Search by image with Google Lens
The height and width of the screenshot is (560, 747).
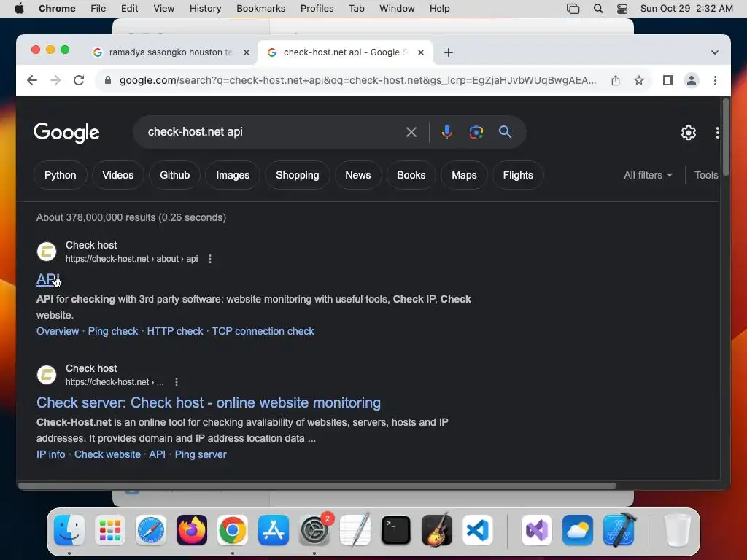(476, 132)
